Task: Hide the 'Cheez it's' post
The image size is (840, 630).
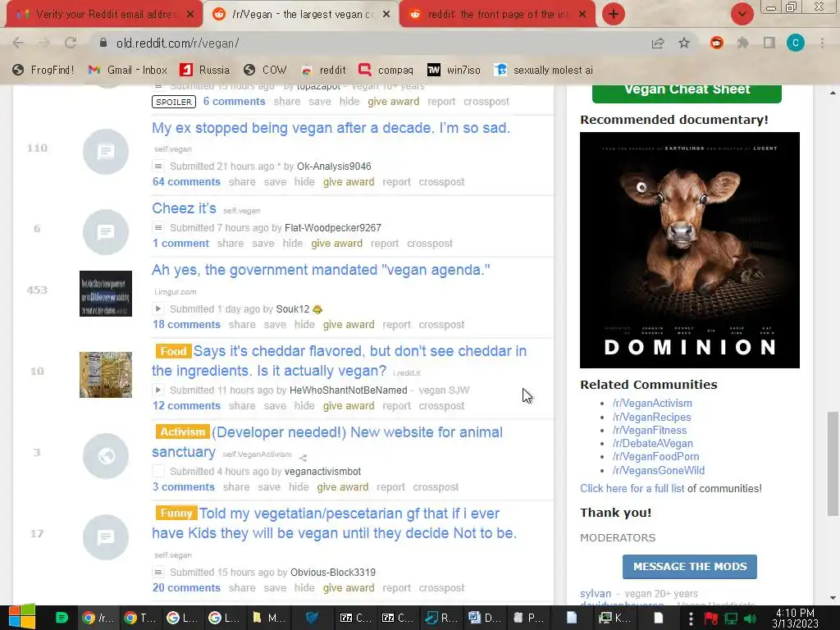Action: [x=293, y=243]
